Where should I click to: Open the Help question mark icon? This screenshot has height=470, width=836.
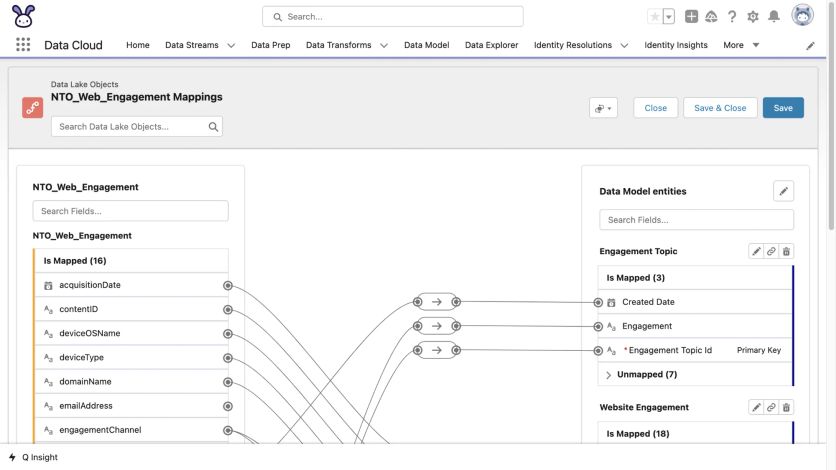732,17
